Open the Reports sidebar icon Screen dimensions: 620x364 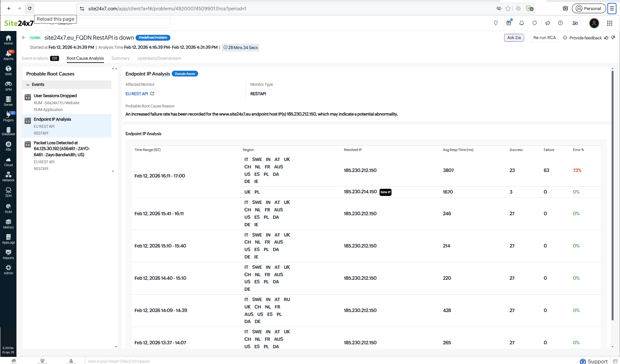tap(8, 255)
